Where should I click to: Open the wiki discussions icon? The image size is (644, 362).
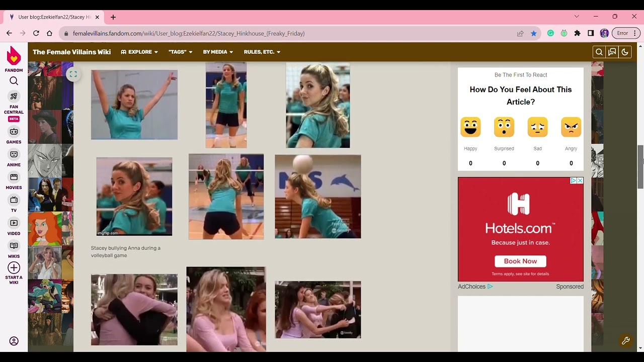[612, 52]
